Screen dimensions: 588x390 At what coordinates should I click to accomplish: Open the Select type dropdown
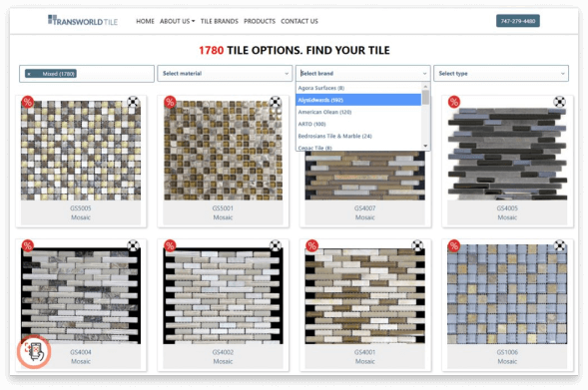click(501, 74)
